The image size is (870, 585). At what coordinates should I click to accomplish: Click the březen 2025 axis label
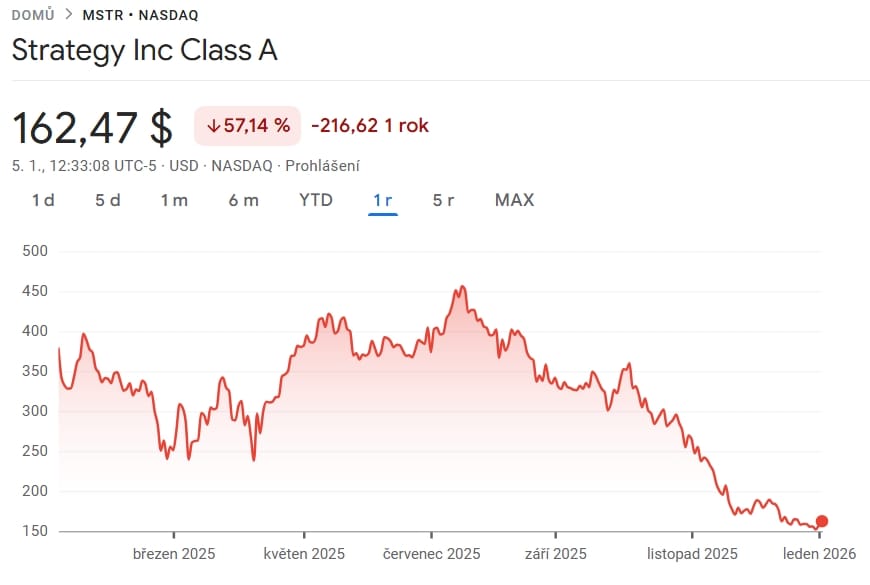174,553
